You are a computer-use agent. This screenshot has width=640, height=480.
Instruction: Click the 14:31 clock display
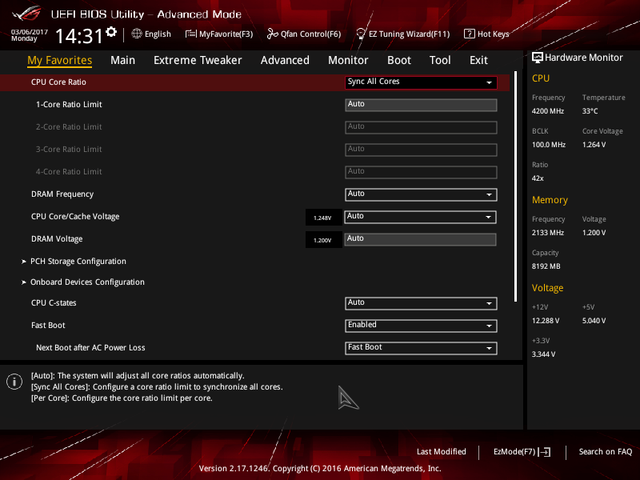click(79, 36)
